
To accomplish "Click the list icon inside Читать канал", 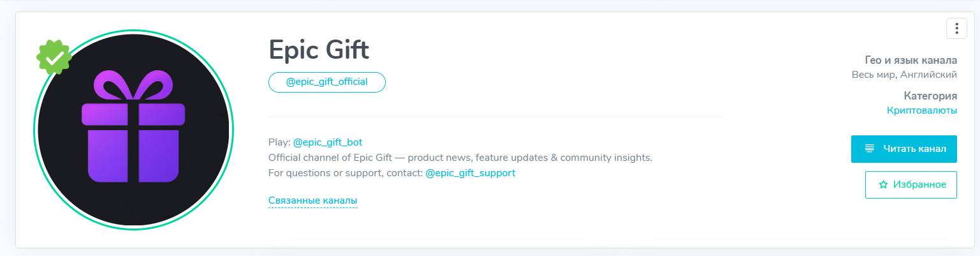I will pyautogui.click(x=869, y=149).
